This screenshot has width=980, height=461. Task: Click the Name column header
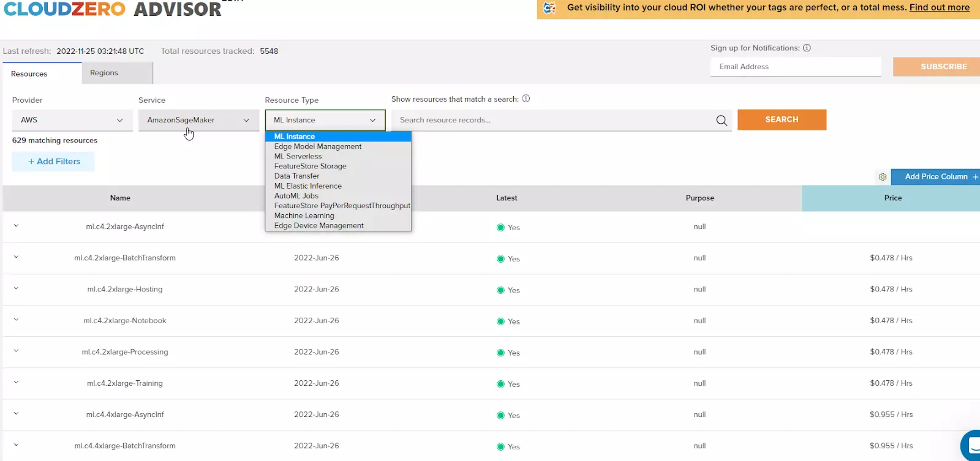[120, 198]
